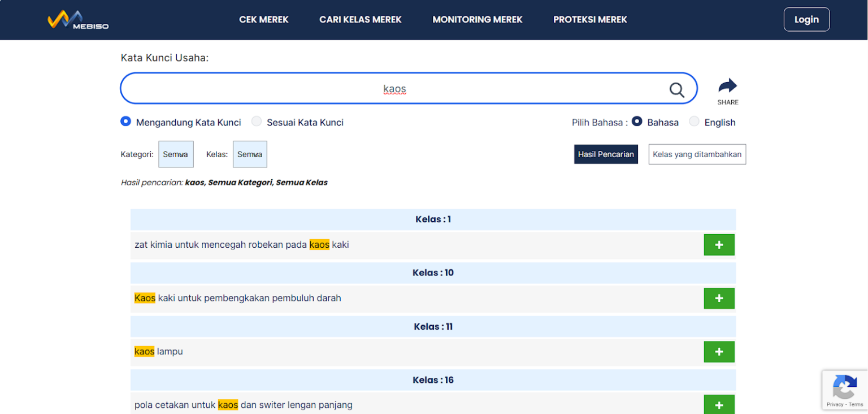This screenshot has height=414, width=868.
Task: Click the magnifying glass search icon
Action: point(676,89)
